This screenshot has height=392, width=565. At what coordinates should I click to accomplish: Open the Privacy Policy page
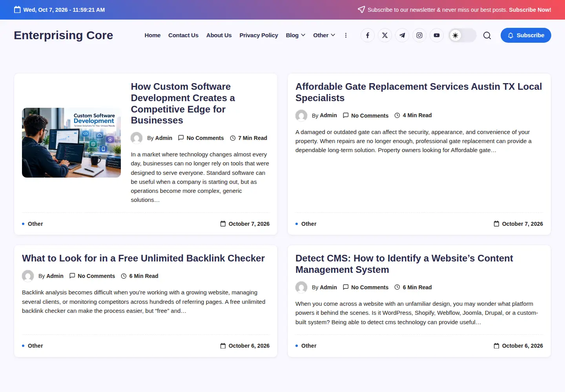(x=259, y=35)
